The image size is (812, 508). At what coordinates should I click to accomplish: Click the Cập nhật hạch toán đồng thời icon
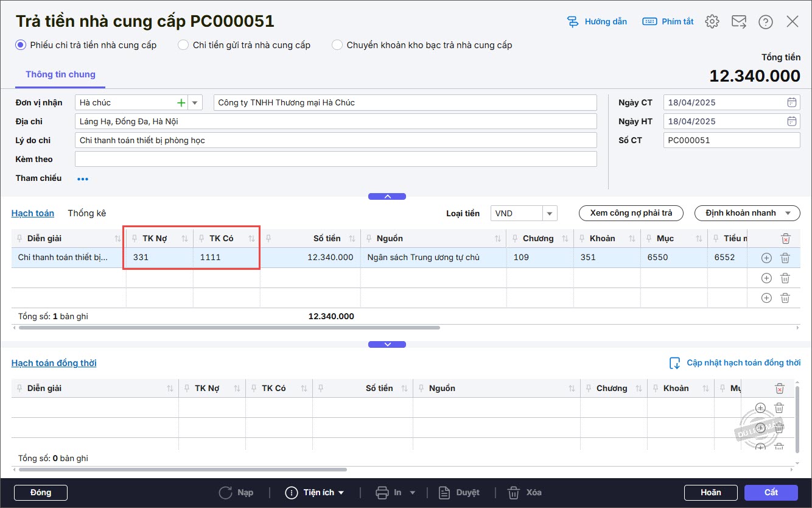(x=674, y=363)
